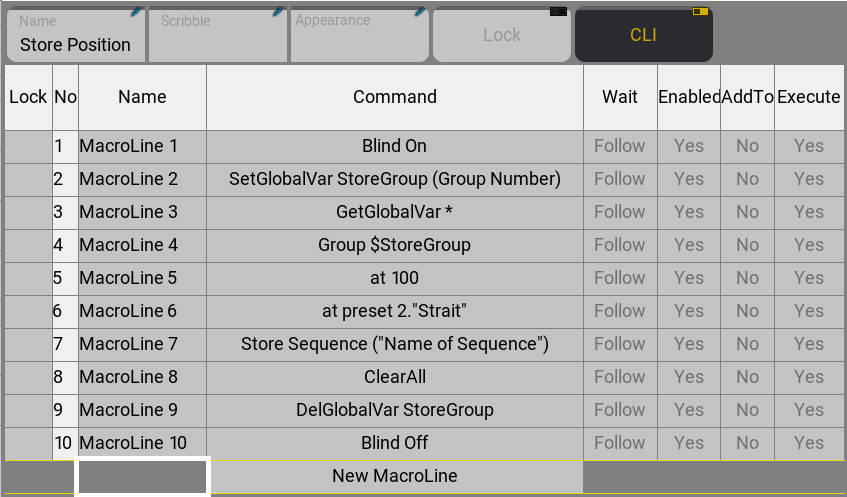Click the Wait column header
Image resolution: width=847 pixels, height=497 pixels.
[619, 97]
